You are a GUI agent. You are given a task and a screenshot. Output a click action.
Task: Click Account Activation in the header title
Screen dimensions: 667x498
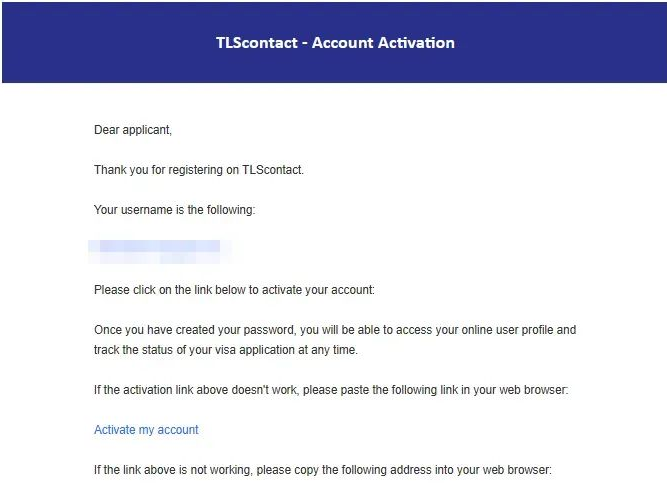pos(383,43)
